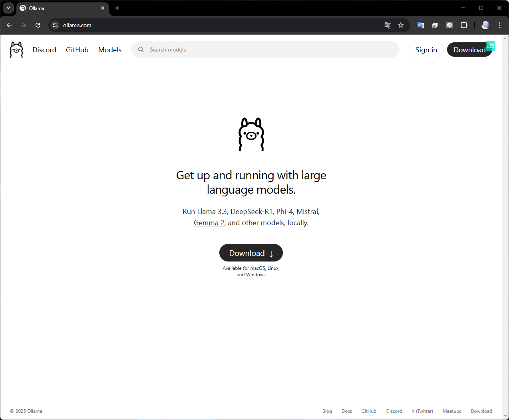View site information icon in address bar
This screenshot has height=420, width=509.
pos(55,25)
